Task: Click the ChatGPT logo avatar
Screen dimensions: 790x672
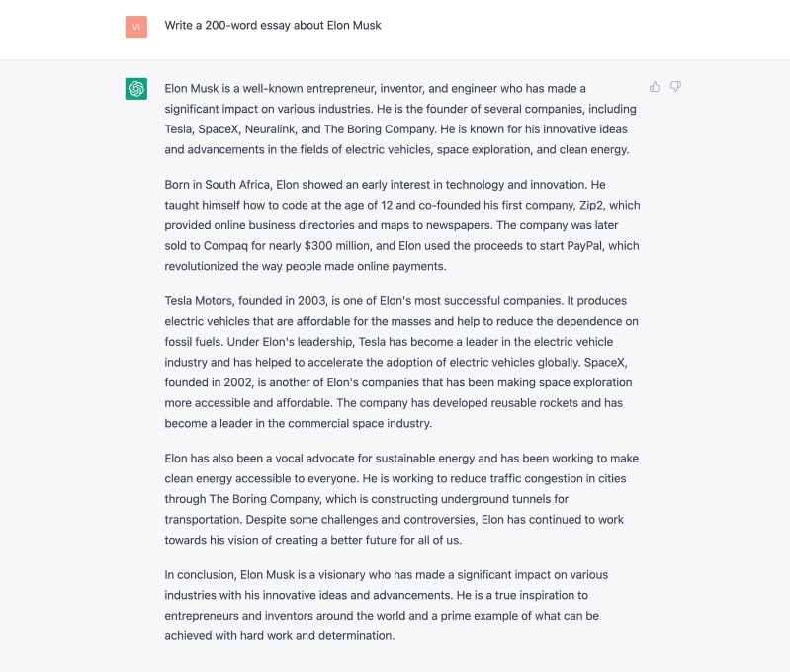Action: 136,89
